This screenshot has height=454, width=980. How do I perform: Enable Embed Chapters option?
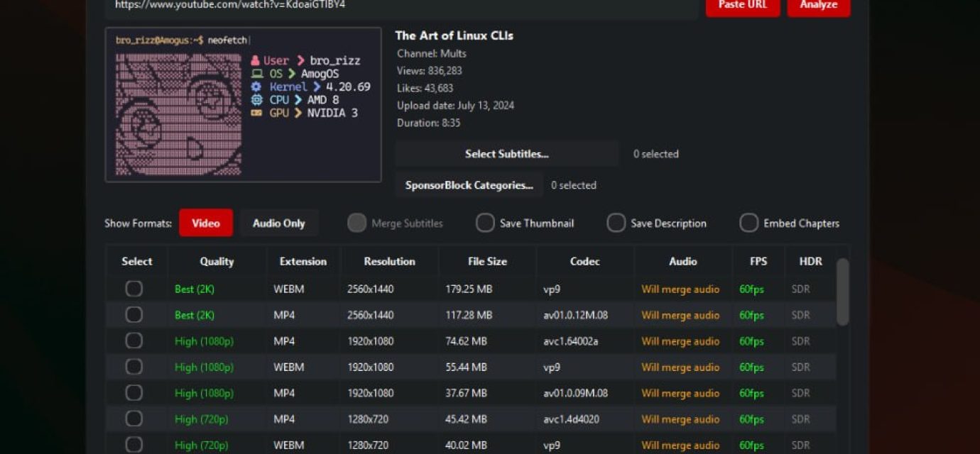[748, 223]
